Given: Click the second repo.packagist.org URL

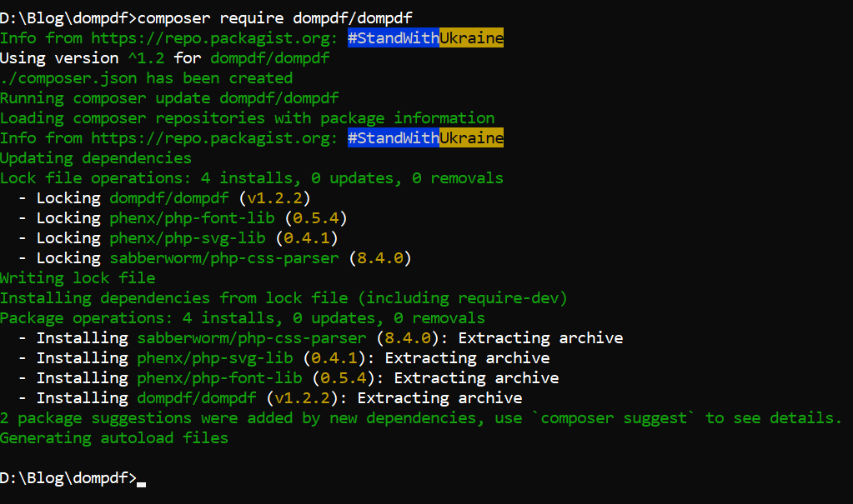Looking at the screenshot, I should point(210,138).
